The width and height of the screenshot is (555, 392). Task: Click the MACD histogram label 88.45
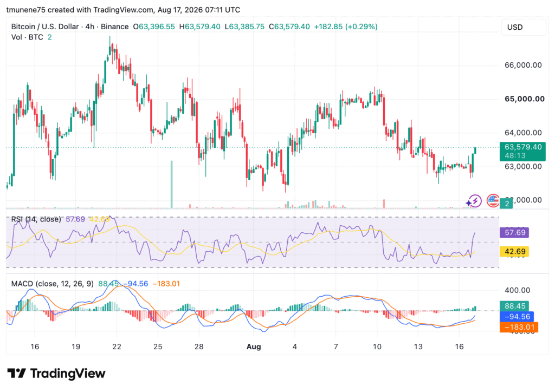(514, 306)
